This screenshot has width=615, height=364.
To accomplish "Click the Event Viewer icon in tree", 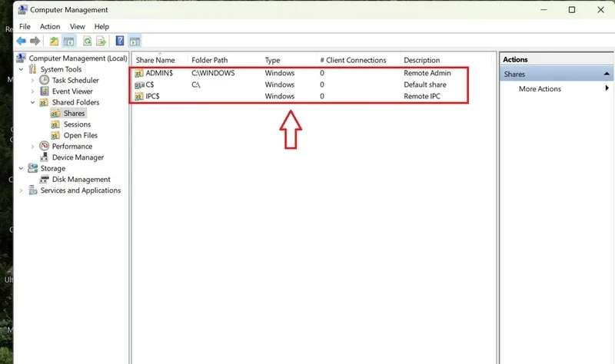I will tap(45, 91).
